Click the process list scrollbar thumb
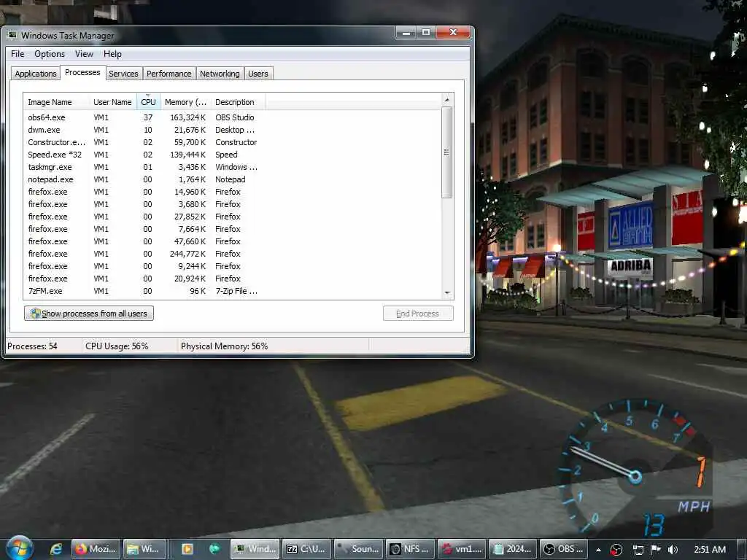The width and height of the screenshot is (747, 560). (x=447, y=152)
